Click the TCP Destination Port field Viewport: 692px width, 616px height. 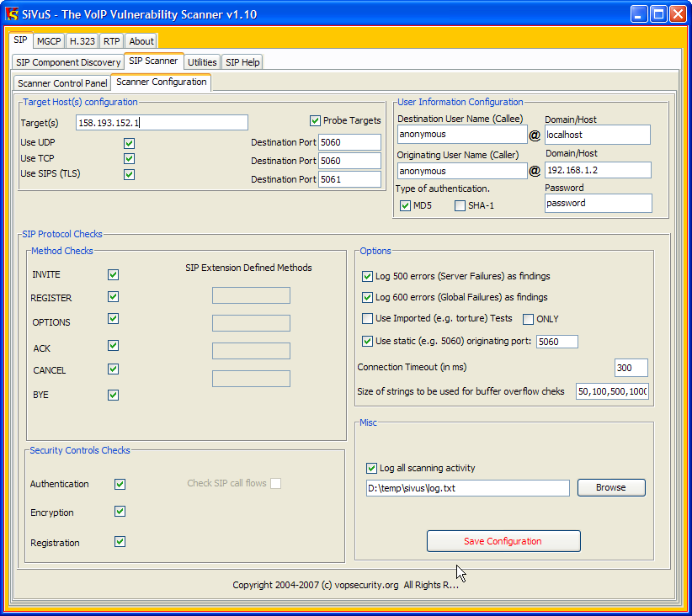(349, 161)
